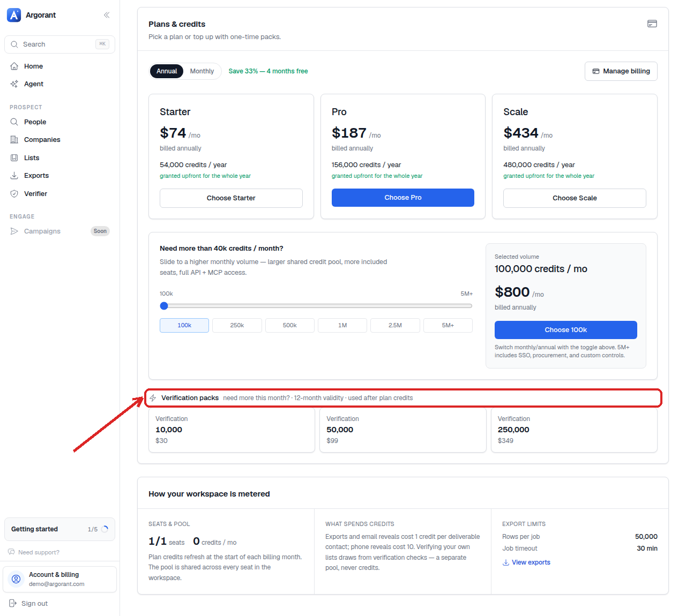Click the "30 min" job timeout value

click(647, 549)
